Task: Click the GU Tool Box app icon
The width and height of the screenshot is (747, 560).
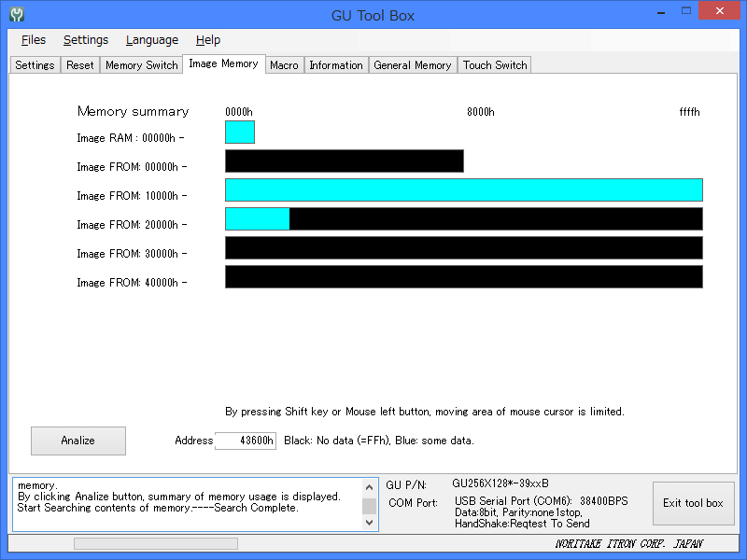Action: [16, 15]
